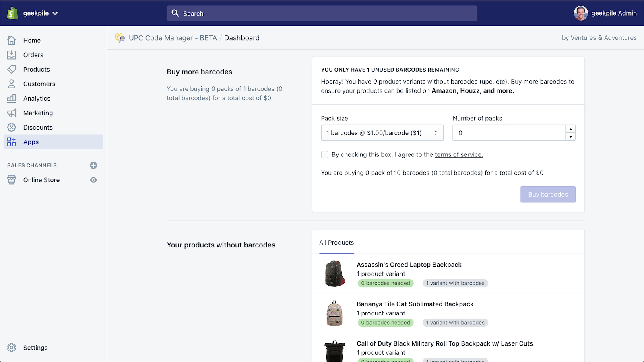View Online Store via eye icon
The image size is (644, 362).
93,180
